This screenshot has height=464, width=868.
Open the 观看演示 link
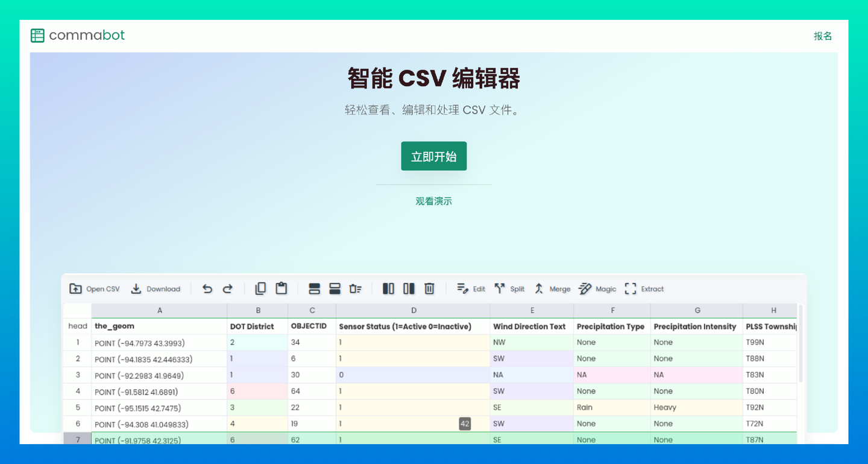point(433,201)
